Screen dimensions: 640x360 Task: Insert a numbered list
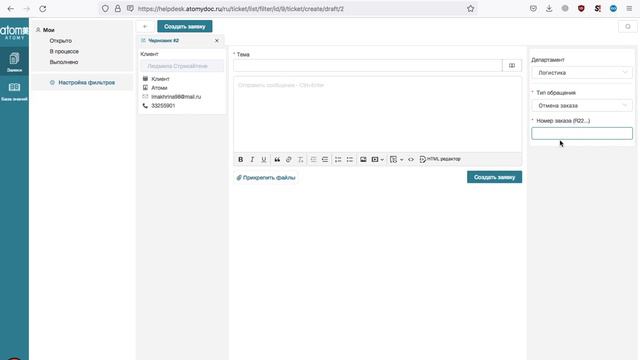338,160
